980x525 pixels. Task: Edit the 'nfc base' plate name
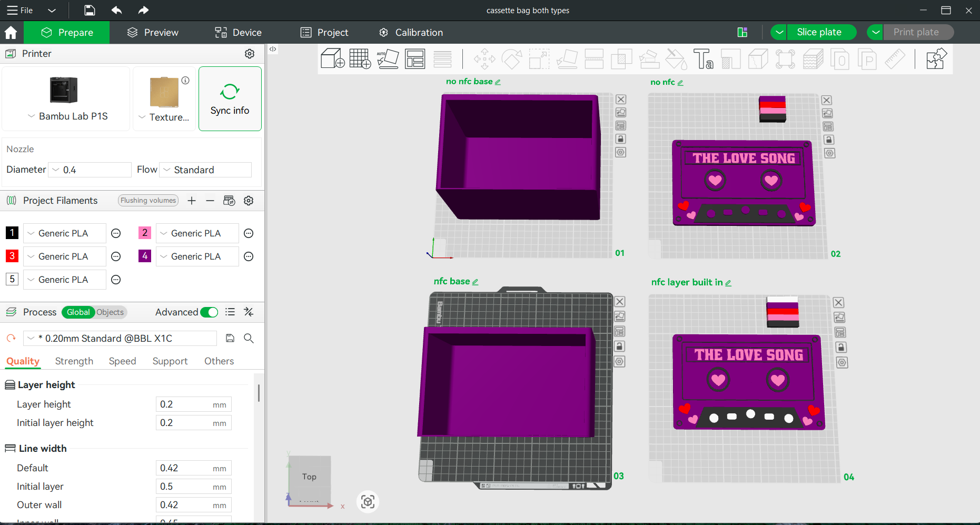click(x=475, y=282)
